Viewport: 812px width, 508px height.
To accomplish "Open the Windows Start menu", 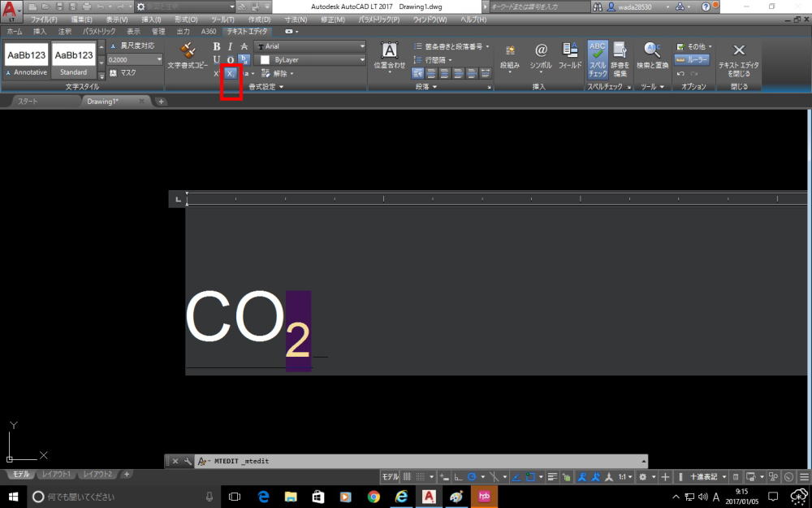I will (14, 497).
